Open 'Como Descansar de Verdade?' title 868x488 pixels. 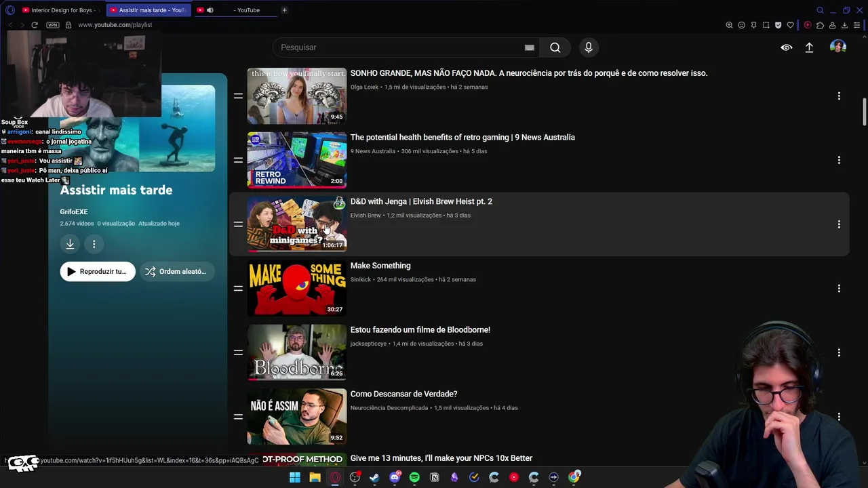403,394
